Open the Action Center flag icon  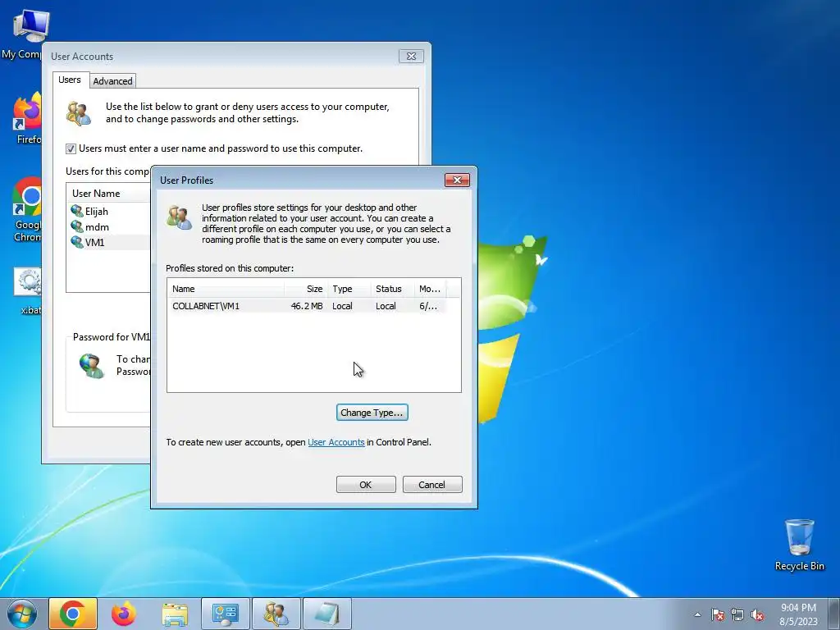pos(718,614)
